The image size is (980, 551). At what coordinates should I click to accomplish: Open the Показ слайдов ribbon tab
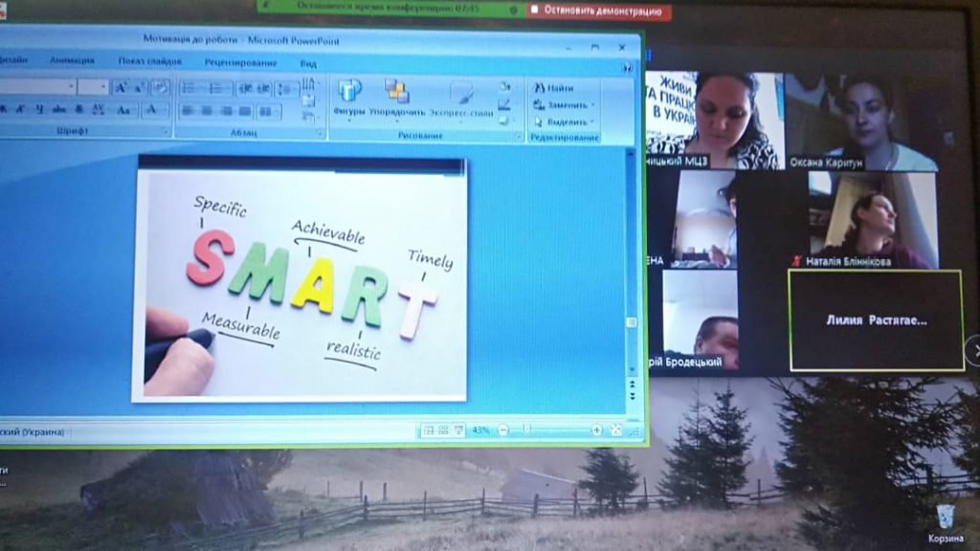[150, 62]
